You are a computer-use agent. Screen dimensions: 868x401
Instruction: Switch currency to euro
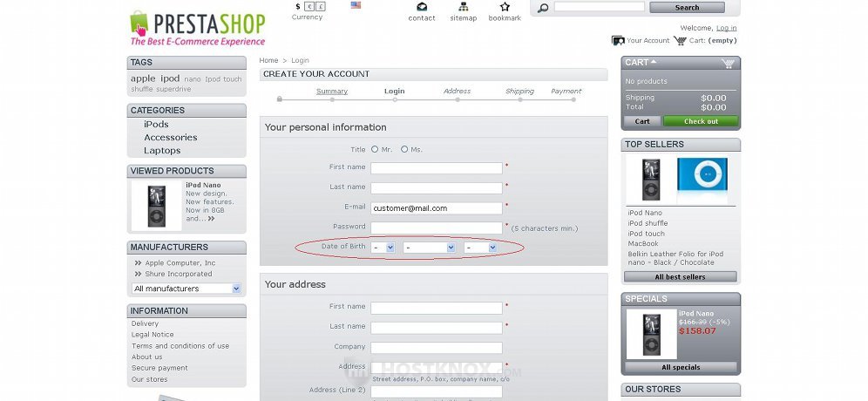pos(309,7)
